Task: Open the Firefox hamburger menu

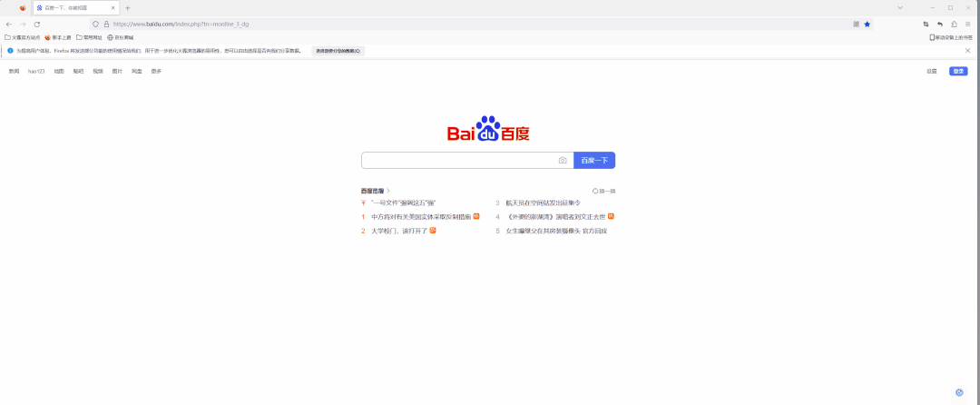Action: pos(967,25)
